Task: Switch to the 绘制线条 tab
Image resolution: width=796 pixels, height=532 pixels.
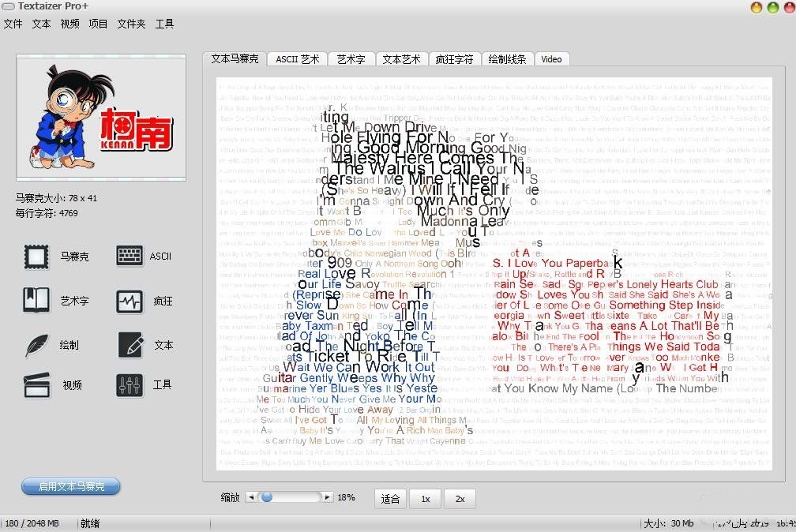Action: pyautogui.click(x=507, y=59)
